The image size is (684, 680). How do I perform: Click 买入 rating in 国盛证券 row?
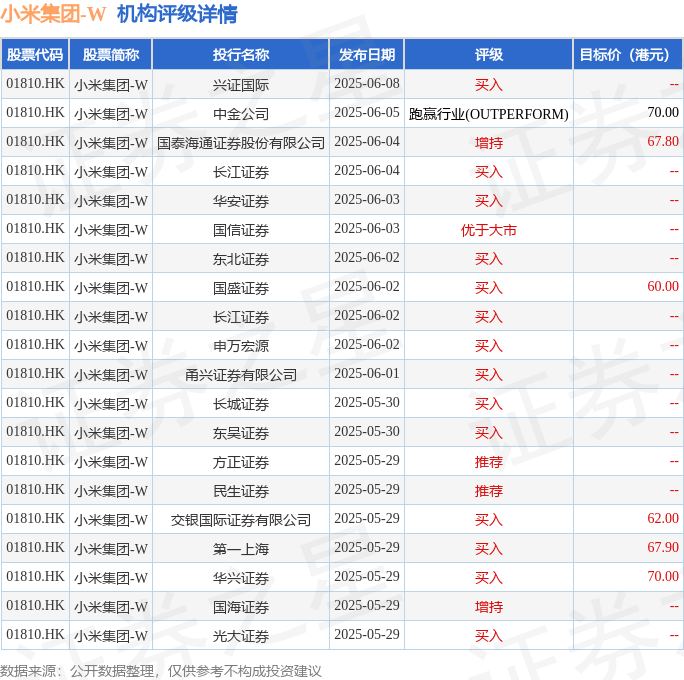click(489, 288)
